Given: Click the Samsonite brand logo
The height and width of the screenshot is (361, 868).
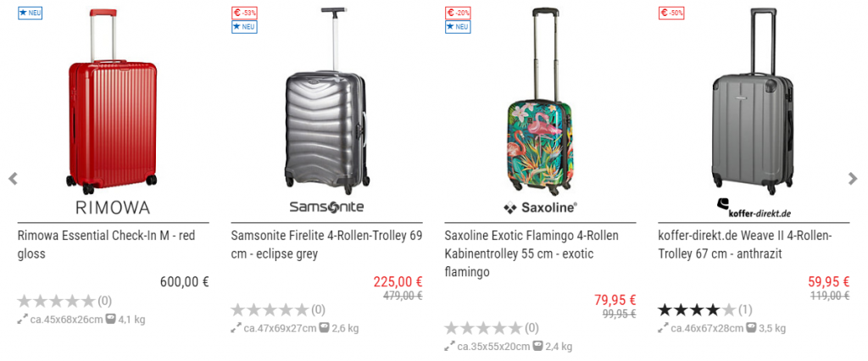Looking at the screenshot, I should click(326, 208).
